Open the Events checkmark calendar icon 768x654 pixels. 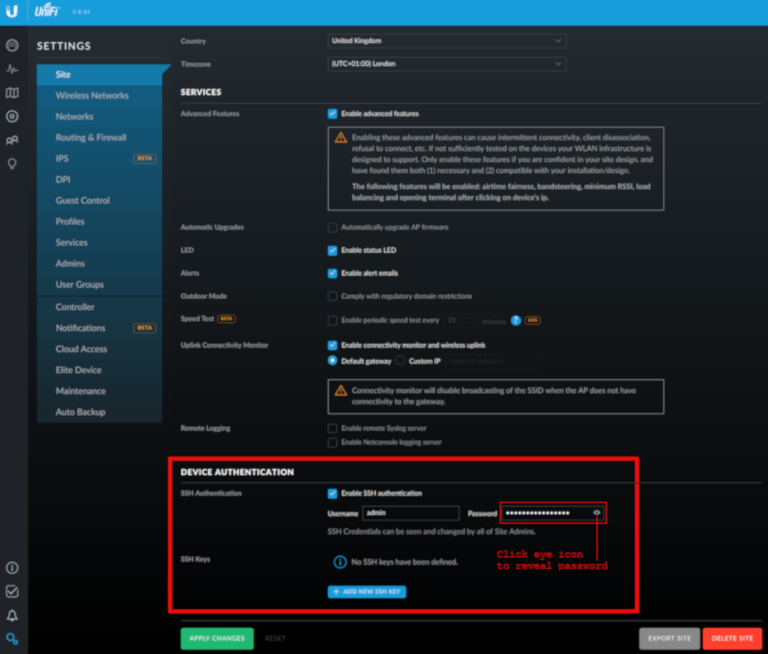pyautogui.click(x=12, y=591)
